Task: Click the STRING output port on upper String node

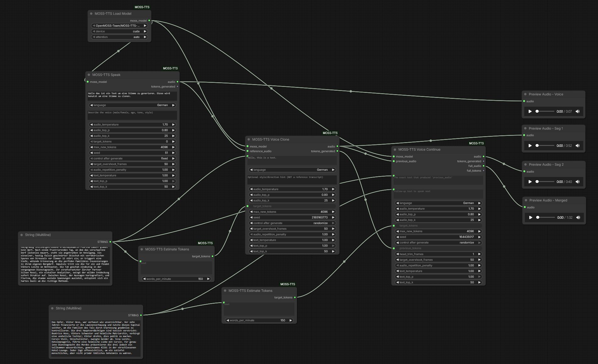Action: [x=110, y=242]
